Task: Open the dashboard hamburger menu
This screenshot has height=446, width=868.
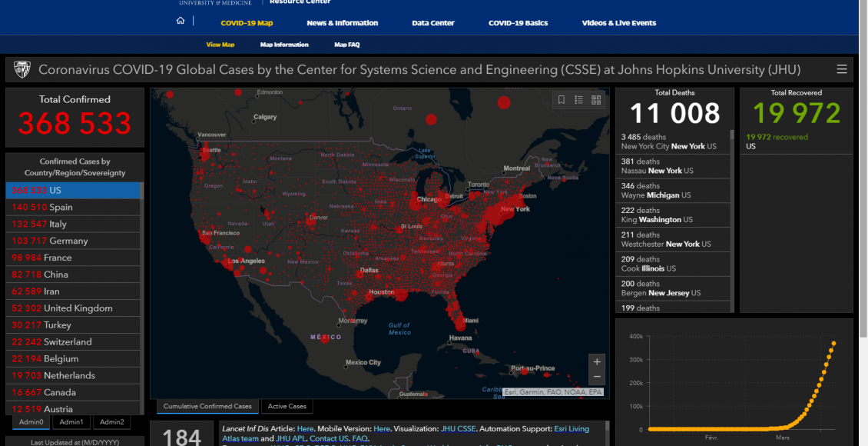Action: point(841,69)
